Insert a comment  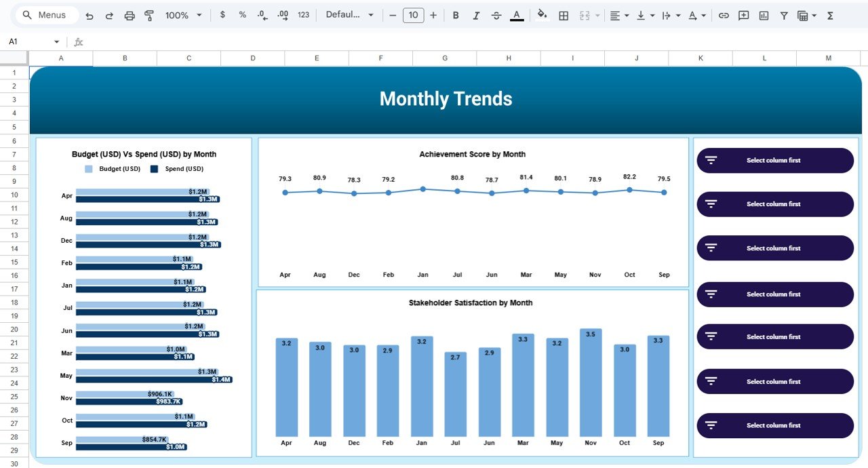point(743,15)
